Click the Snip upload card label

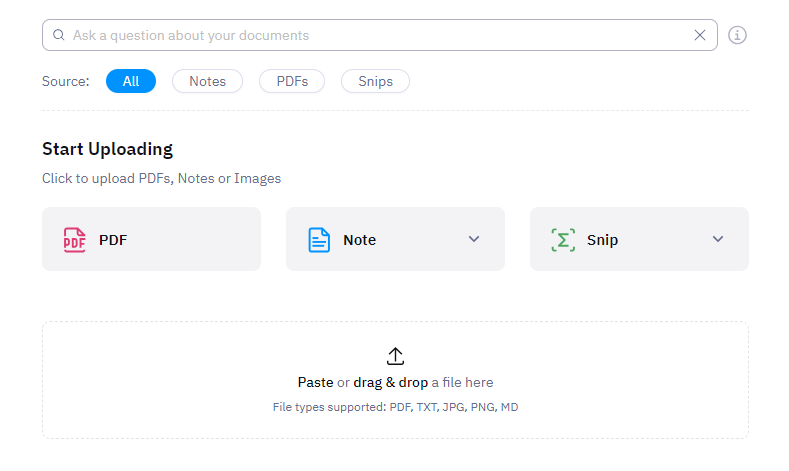point(602,240)
